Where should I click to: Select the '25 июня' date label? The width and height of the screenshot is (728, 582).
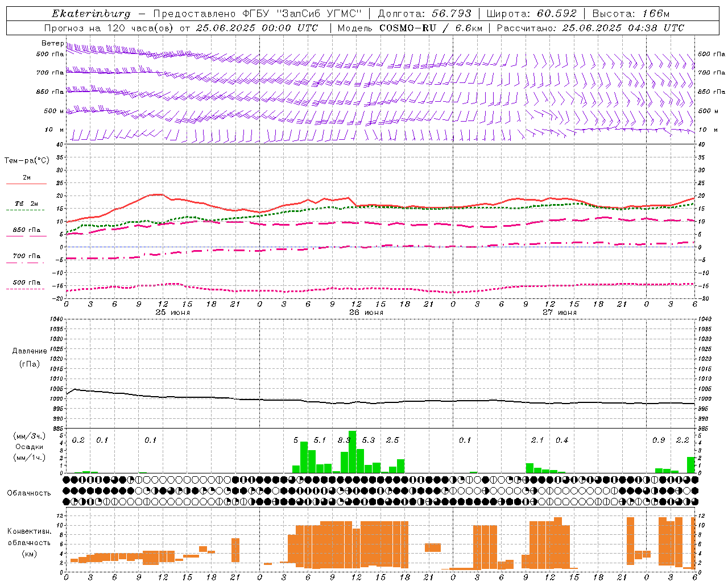[x=173, y=313]
